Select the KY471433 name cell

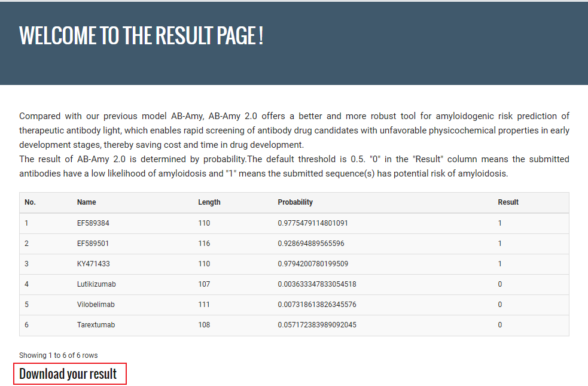tap(93, 264)
